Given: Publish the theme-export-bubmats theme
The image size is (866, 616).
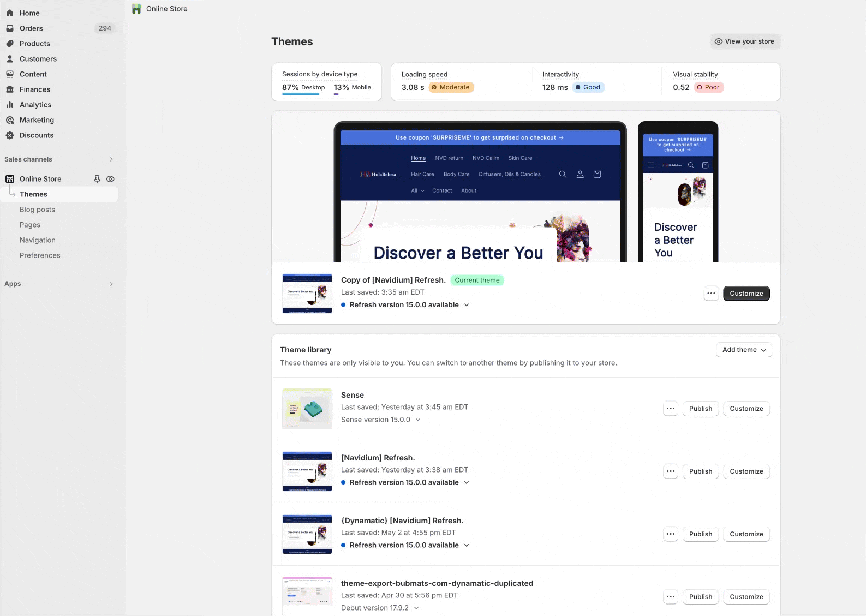Looking at the screenshot, I should (x=701, y=597).
